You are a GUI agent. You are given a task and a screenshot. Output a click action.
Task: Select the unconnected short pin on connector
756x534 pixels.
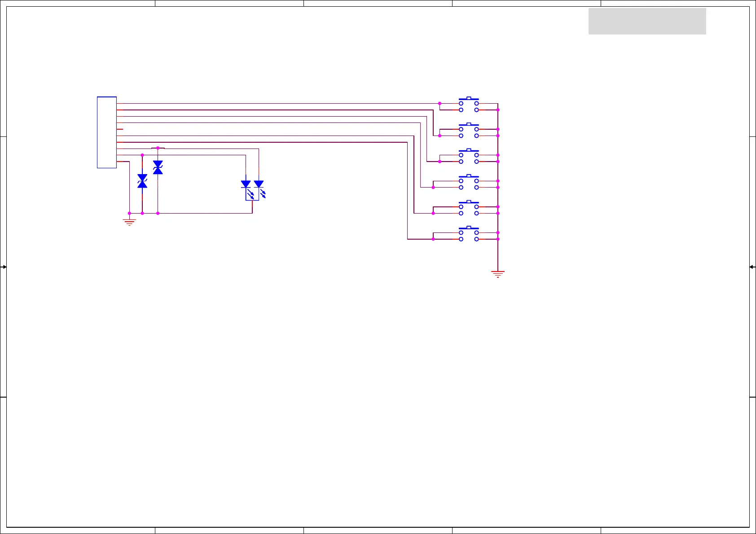(120, 129)
